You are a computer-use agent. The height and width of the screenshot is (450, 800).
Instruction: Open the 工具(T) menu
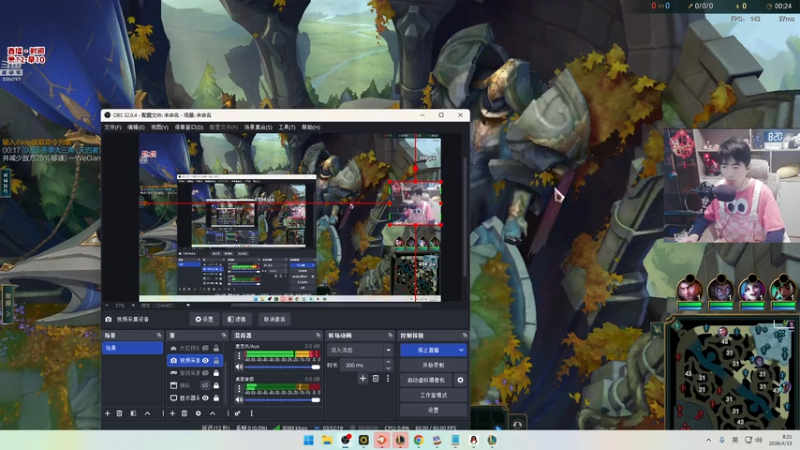point(287,127)
